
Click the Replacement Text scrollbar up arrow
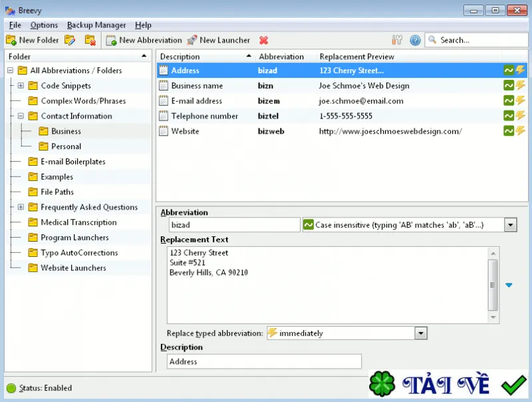pos(493,254)
